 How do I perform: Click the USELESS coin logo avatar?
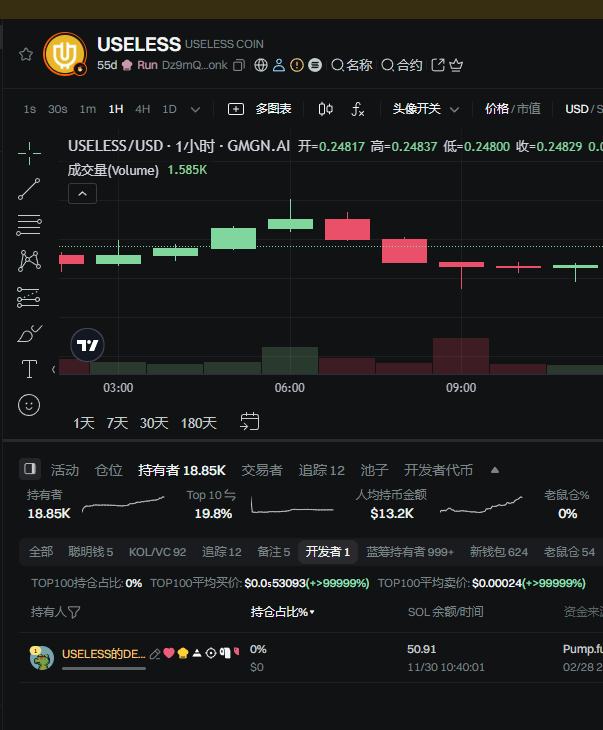[x=65, y=54]
